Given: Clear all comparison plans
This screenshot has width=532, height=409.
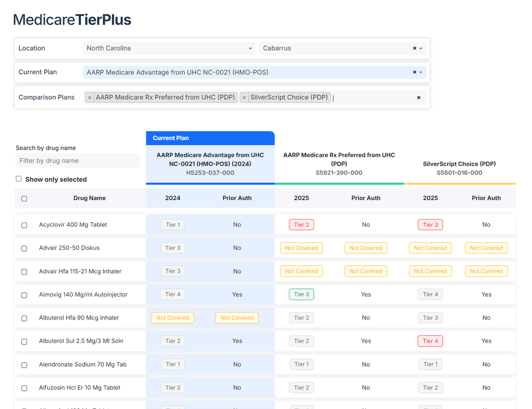Looking at the screenshot, I should click(x=419, y=97).
